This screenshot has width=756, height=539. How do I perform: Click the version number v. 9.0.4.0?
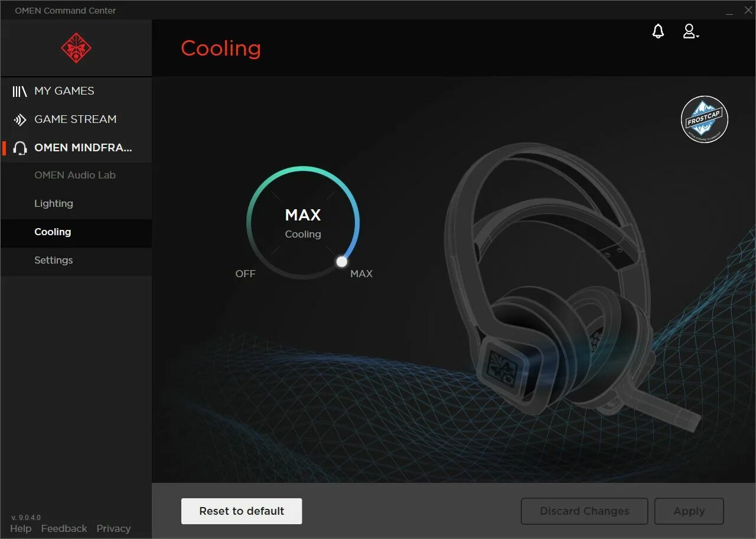click(26, 518)
